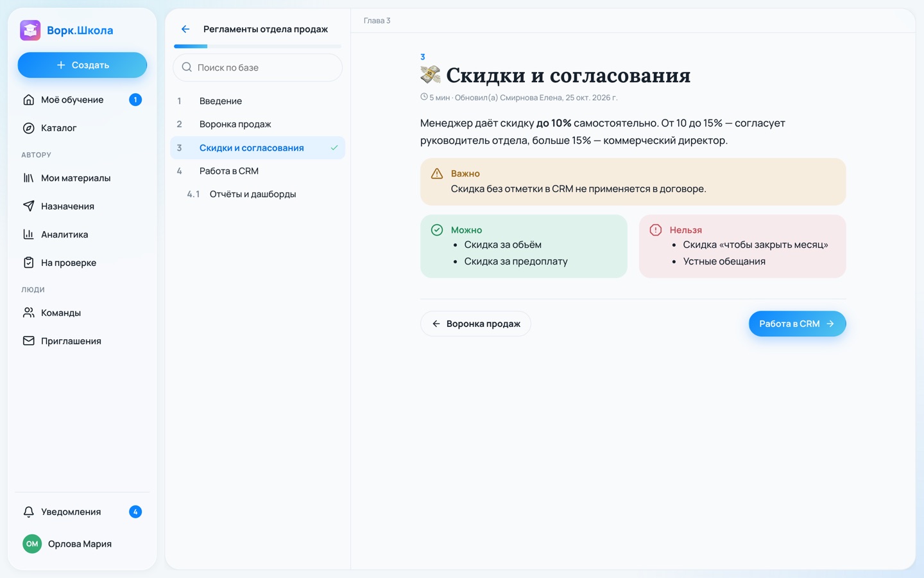Go back using the arrow beside Регламенты отдела продаж
The width and height of the screenshot is (924, 578).
click(185, 29)
